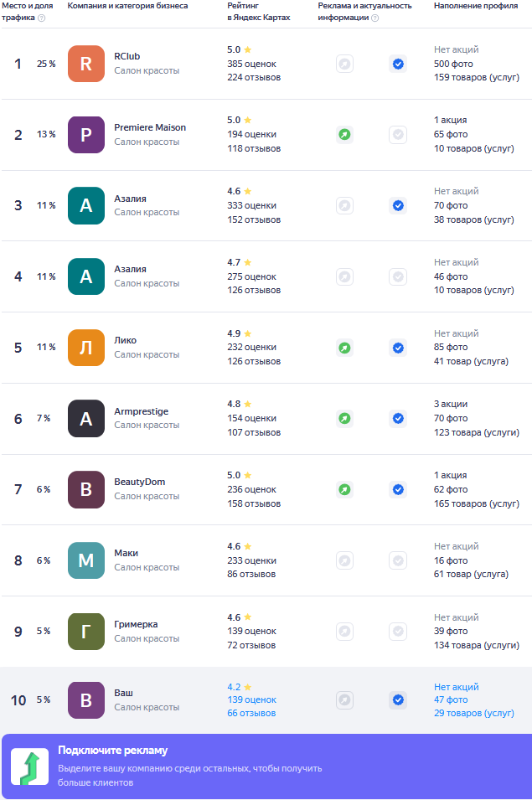Click the help icon next to 'информации' header
This screenshot has width=532, height=800.
pyautogui.click(x=374, y=18)
